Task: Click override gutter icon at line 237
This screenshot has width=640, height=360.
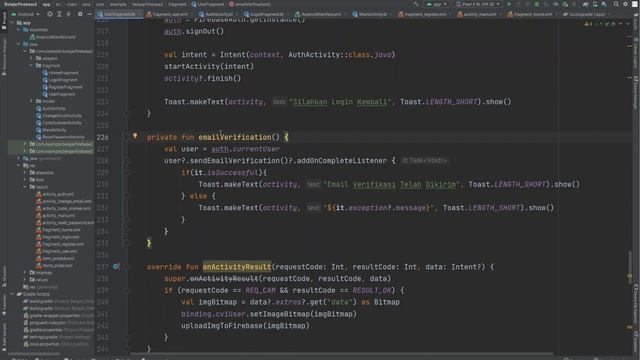Action: [116, 267]
